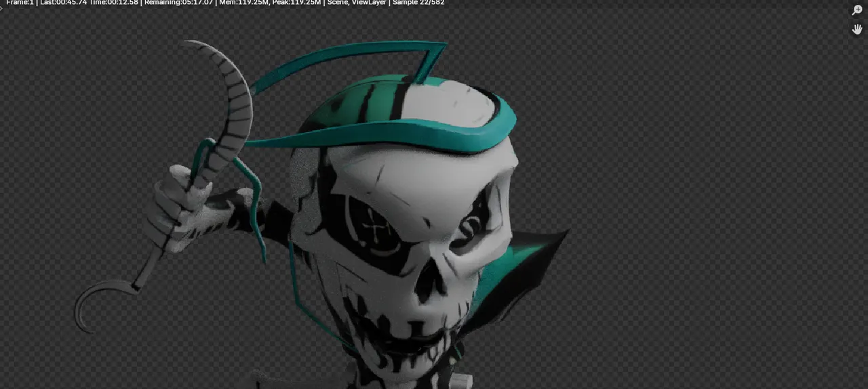868x389 pixels.
Task: Select the pan hand icon
Action: (x=857, y=29)
